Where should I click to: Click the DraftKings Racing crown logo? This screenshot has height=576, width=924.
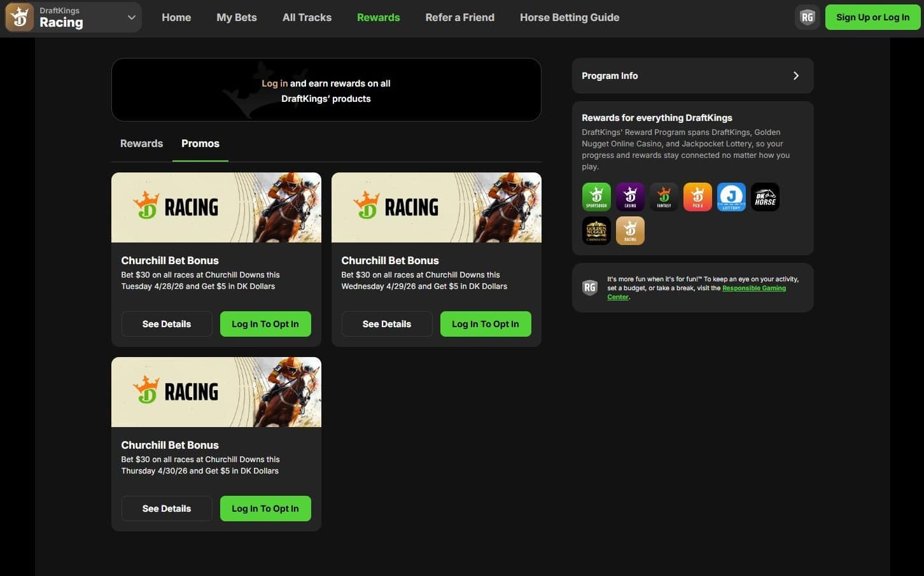(20, 17)
